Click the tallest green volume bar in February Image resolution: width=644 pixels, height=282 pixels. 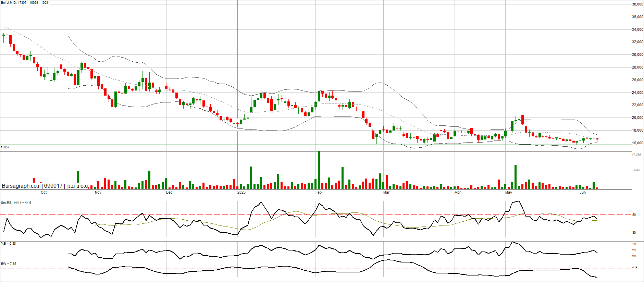pos(319,170)
